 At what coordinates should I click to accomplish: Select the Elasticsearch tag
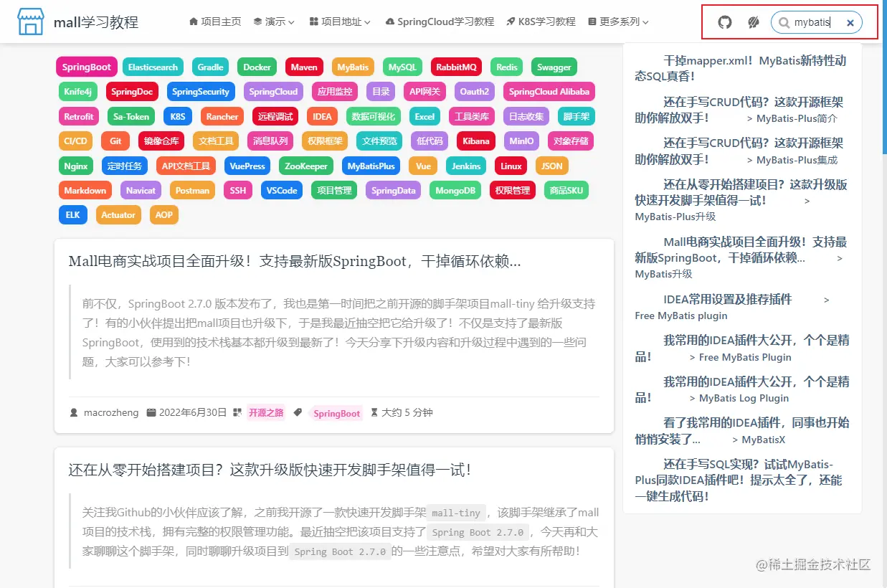point(153,67)
